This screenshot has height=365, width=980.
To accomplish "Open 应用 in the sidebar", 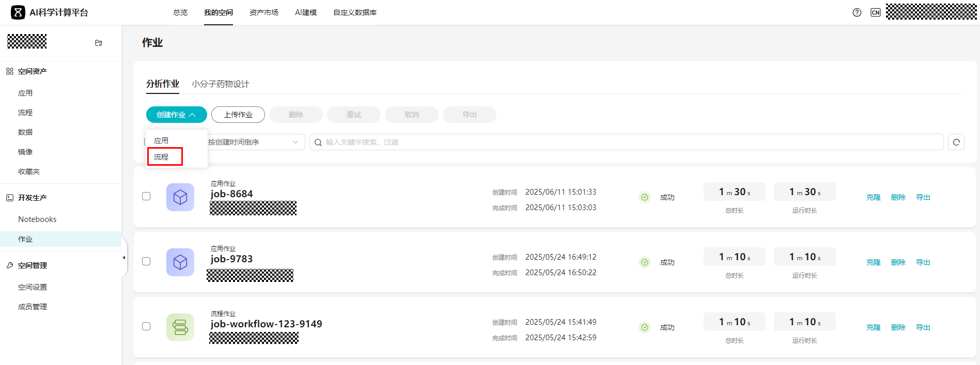I will (25, 93).
